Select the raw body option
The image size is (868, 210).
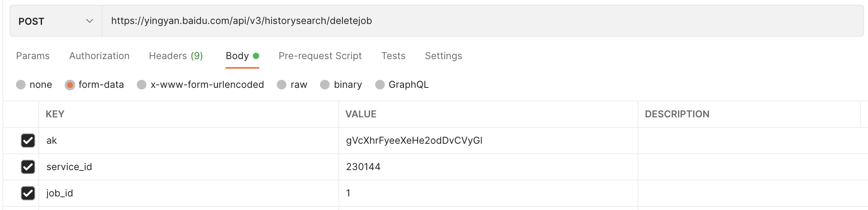282,85
